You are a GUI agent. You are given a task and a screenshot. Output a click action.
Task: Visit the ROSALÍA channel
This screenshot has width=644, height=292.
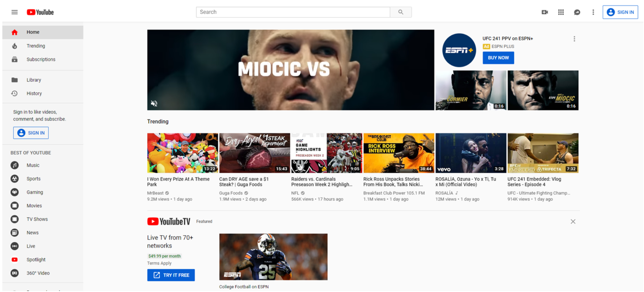click(x=444, y=193)
